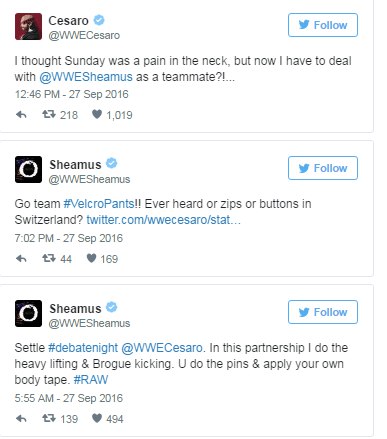Like the #VelcroPants tweet with 169 likes
The height and width of the screenshot is (439, 387).
coord(91,258)
